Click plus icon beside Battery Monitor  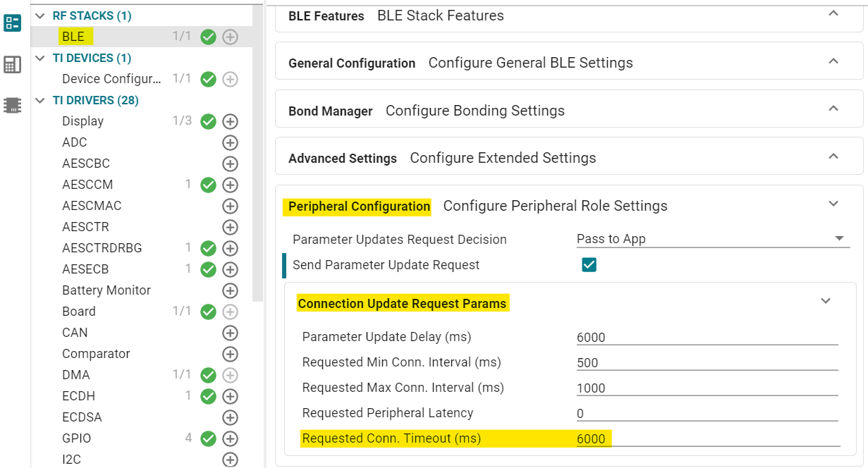click(x=230, y=290)
